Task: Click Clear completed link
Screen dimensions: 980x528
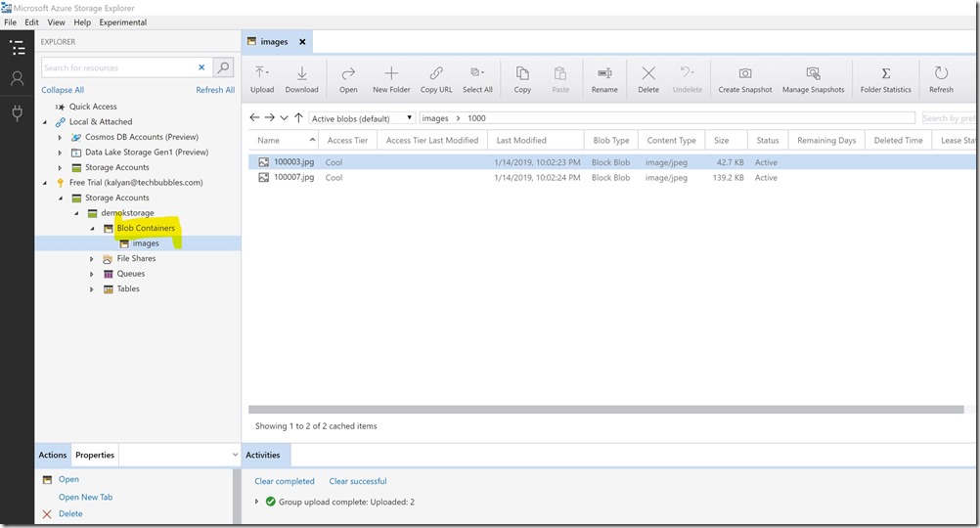Action: click(x=285, y=481)
